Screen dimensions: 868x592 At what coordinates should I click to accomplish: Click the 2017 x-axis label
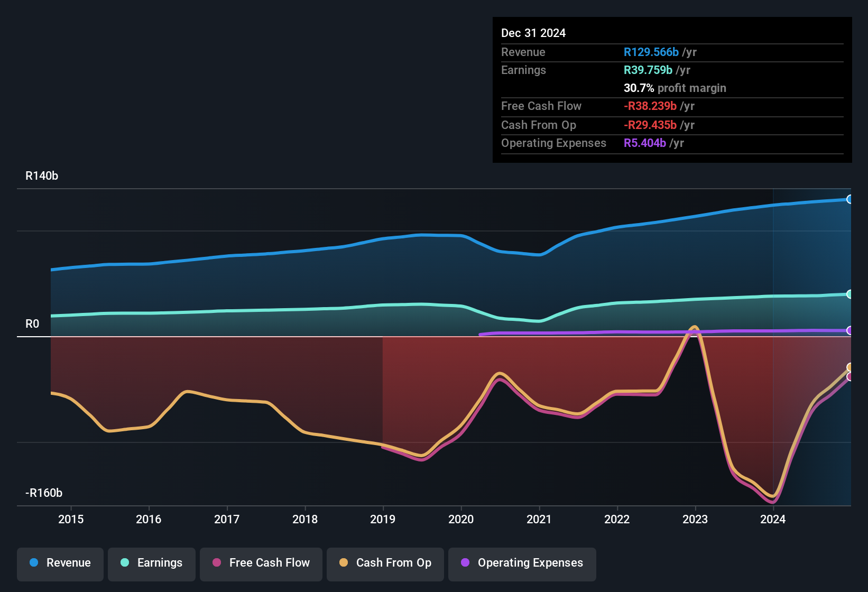tap(227, 519)
